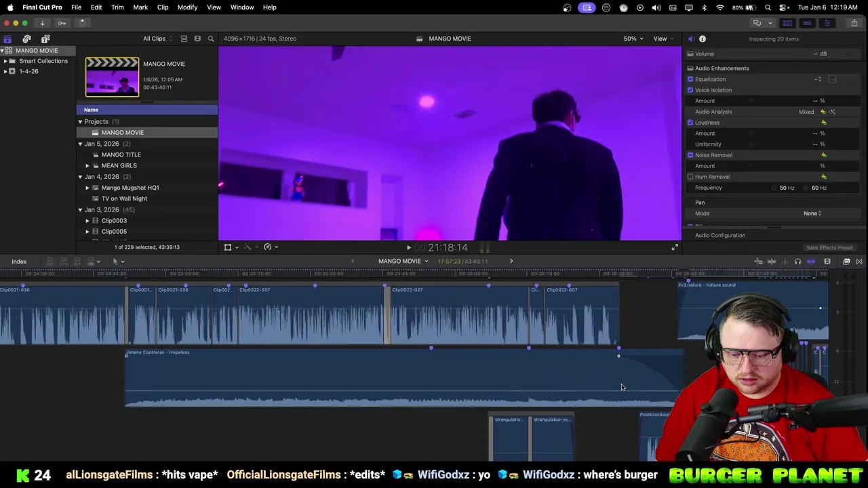This screenshot has width=868, height=488.
Task: Click the viewer Play button
Action: (x=408, y=248)
